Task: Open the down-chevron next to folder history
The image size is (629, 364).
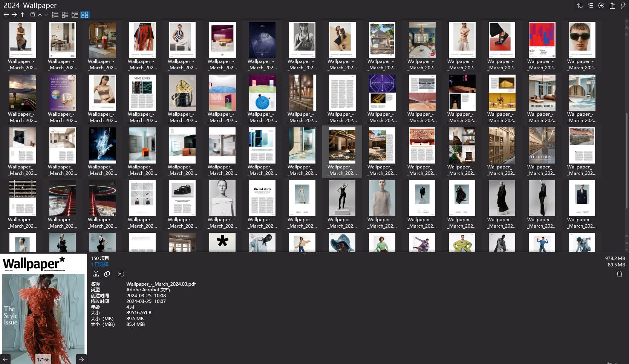Action: [x=46, y=15]
